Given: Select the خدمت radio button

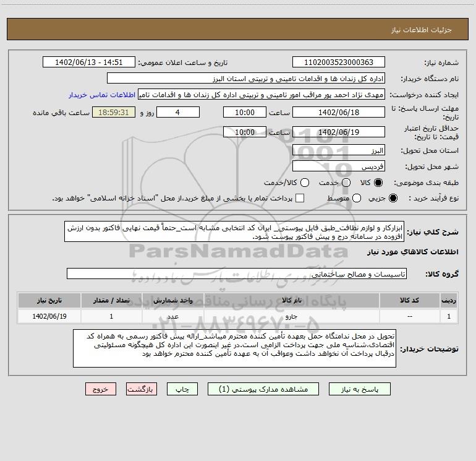Looking at the screenshot, I should pos(346,183).
